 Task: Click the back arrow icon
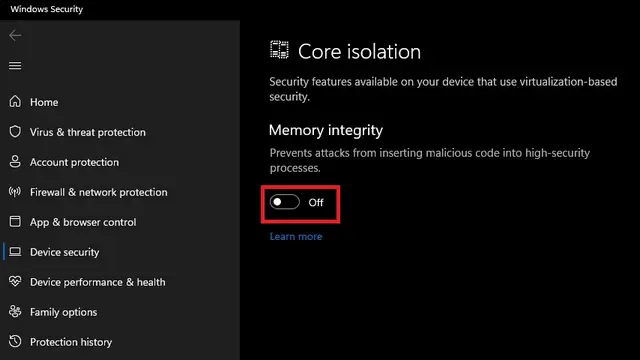(x=15, y=36)
